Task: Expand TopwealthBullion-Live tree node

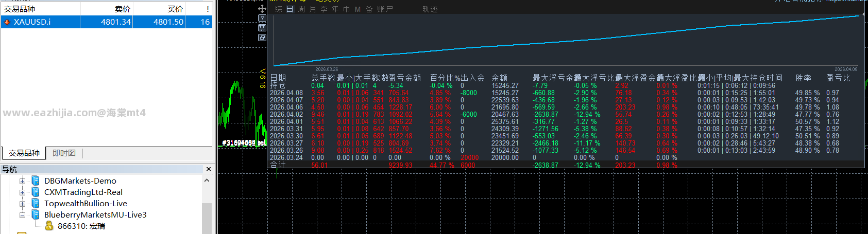Action: click(22, 204)
